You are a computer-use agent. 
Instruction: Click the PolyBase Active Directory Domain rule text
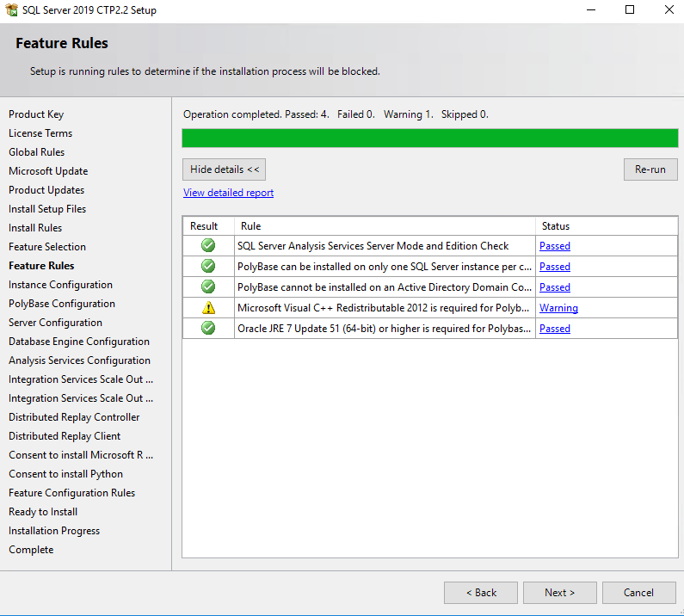pyautogui.click(x=385, y=287)
